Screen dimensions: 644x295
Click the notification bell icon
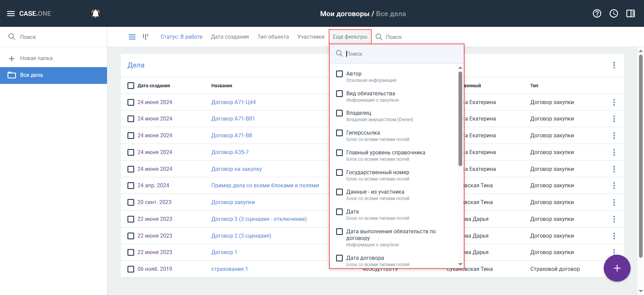[96, 13]
